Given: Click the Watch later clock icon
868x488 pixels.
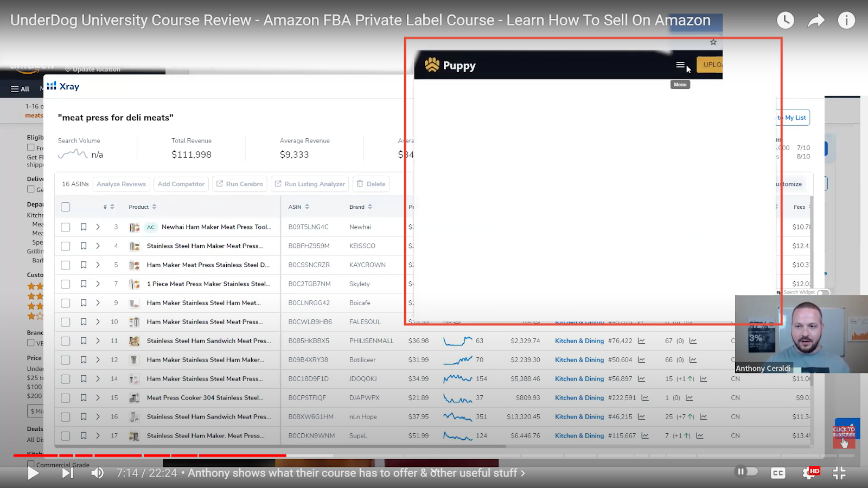Looking at the screenshot, I should [x=785, y=20].
